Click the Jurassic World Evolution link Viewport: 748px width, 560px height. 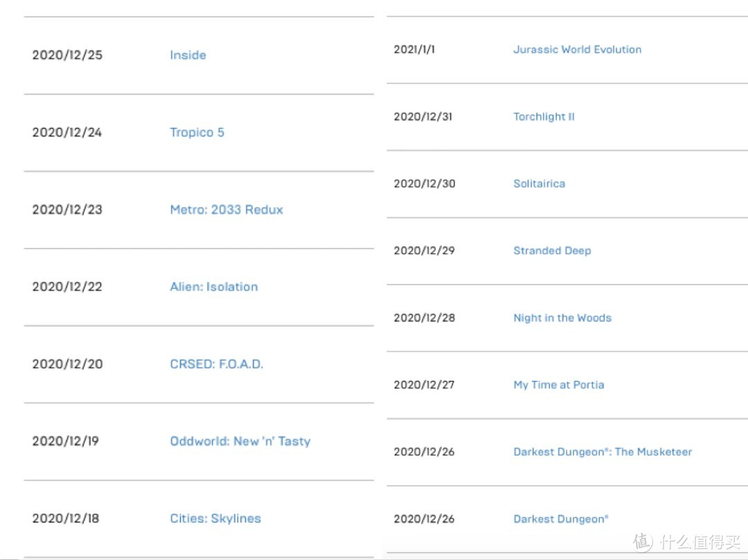[577, 50]
